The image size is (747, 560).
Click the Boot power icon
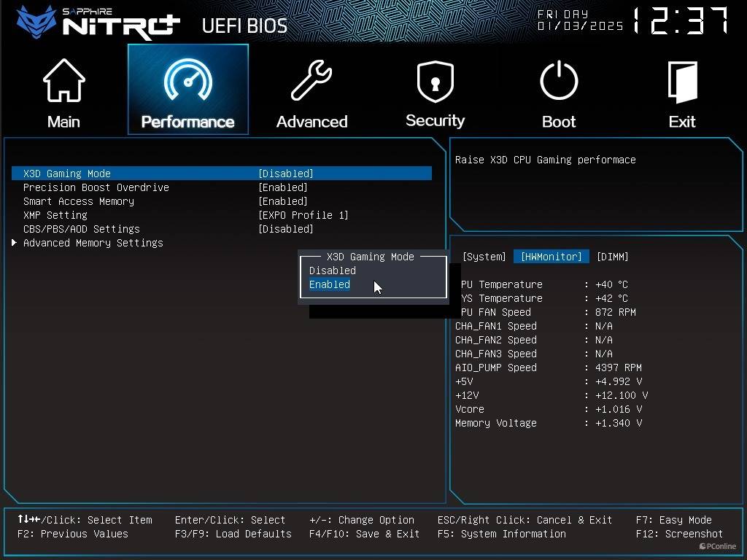(x=559, y=81)
